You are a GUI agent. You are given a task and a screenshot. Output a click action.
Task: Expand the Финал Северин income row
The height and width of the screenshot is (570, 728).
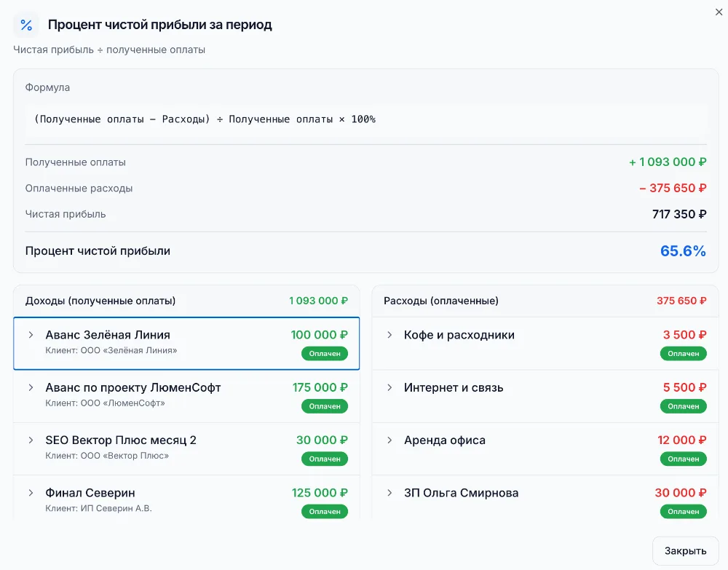point(31,493)
